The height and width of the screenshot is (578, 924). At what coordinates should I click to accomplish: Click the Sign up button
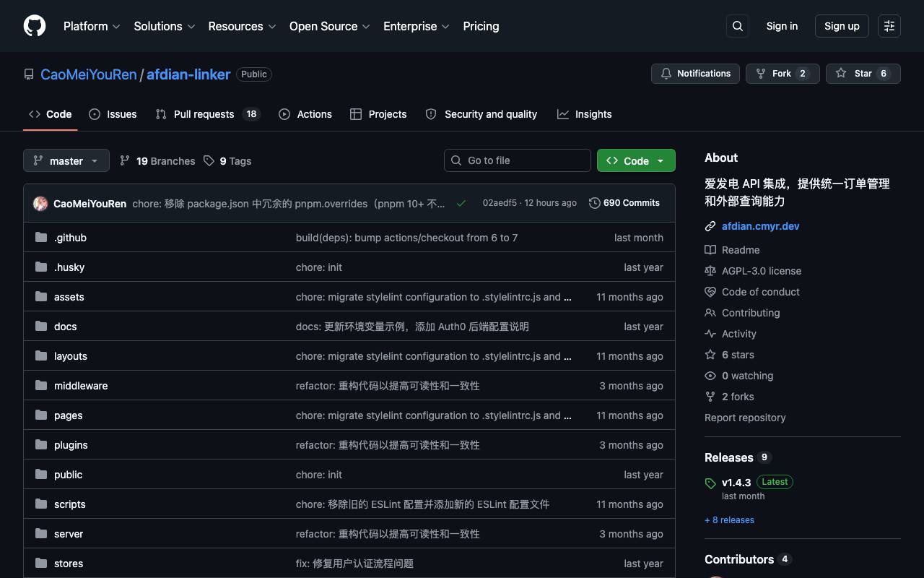point(842,26)
